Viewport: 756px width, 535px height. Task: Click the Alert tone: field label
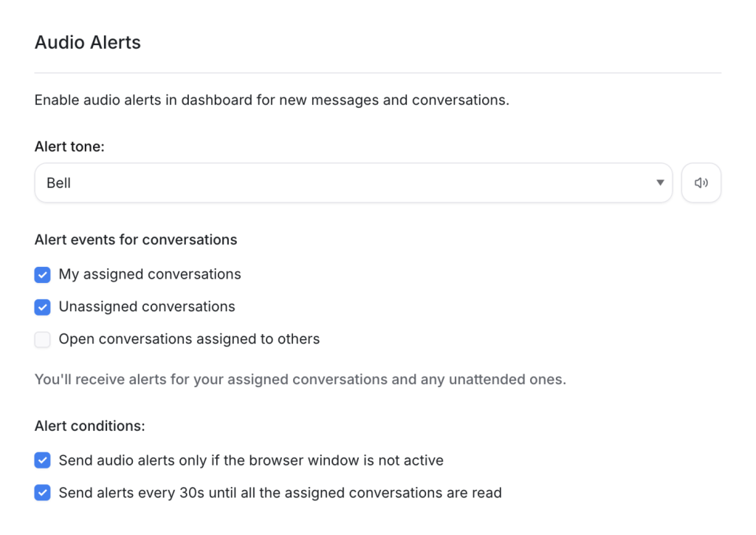(x=69, y=146)
